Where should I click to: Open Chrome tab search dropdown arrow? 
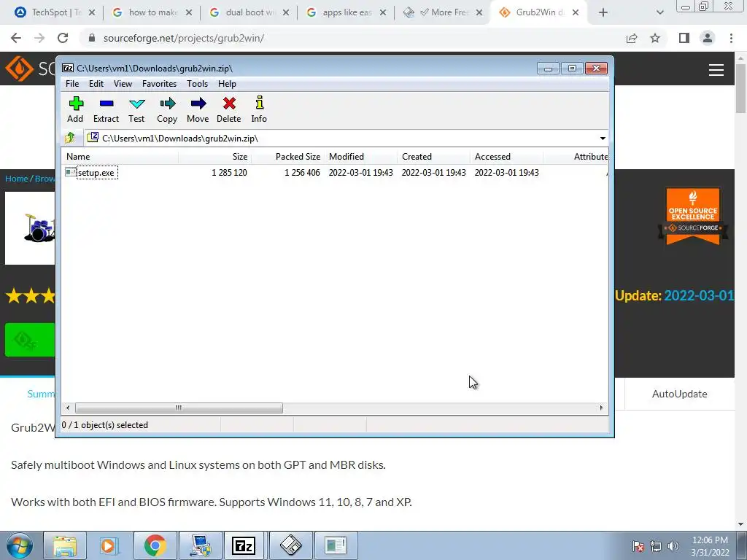tap(659, 12)
